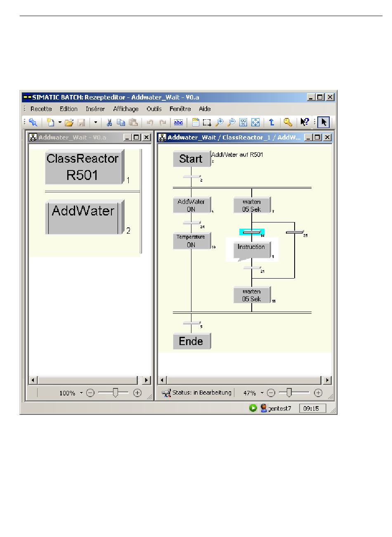Screen dimensions: 392x537
Task: Click transition 21 below Instruction
Action: (252, 268)
